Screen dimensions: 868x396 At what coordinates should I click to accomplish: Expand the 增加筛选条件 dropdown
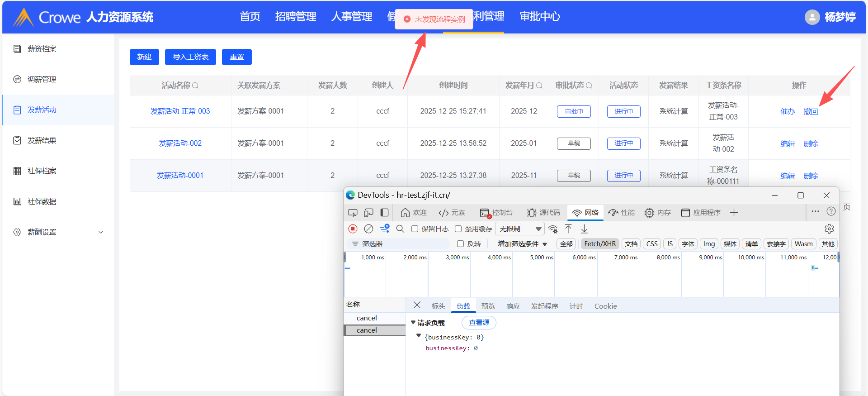[522, 244]
